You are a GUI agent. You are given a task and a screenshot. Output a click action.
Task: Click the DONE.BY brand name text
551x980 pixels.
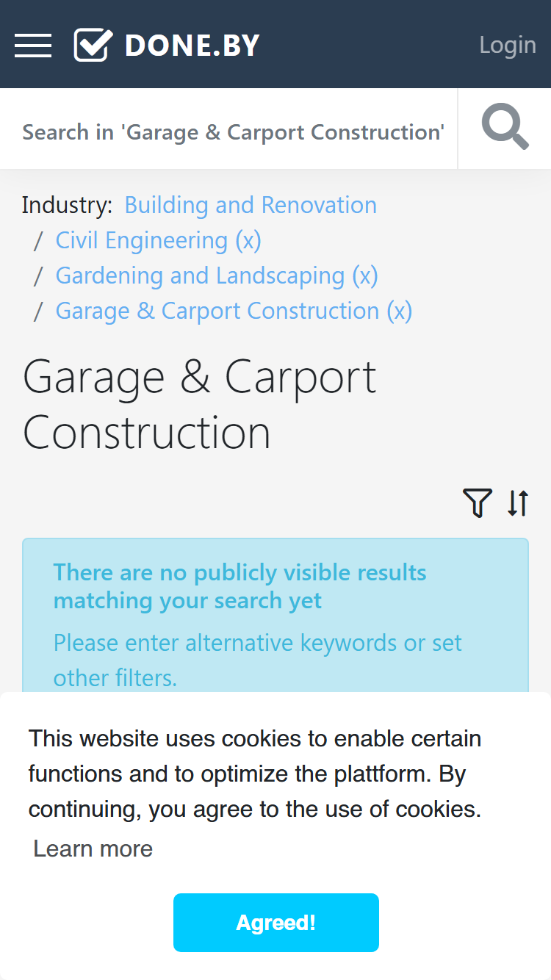click(192, 46)
